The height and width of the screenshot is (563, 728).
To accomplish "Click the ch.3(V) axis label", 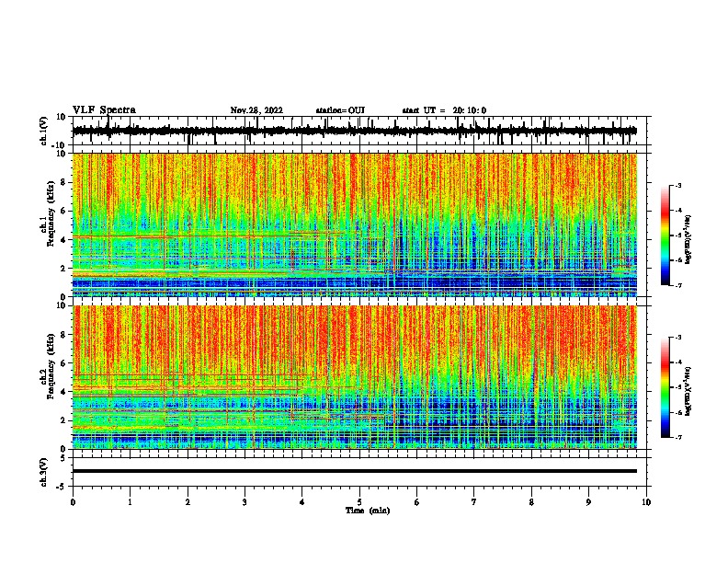I will coord(44,472).
